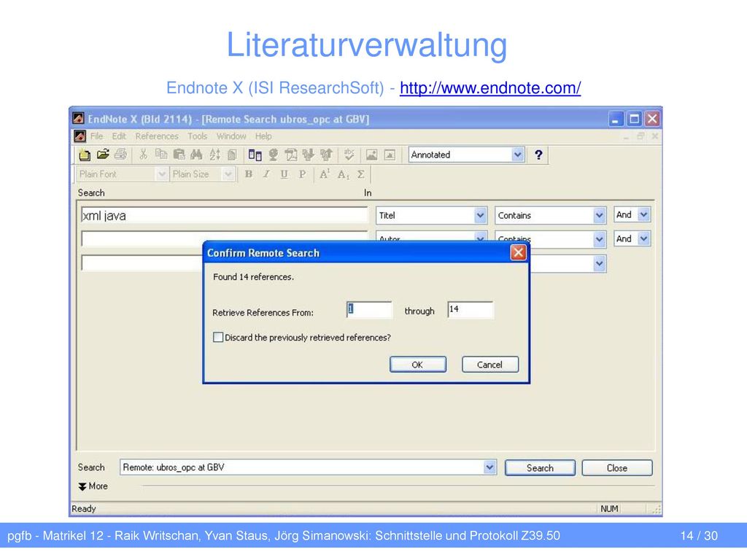Open the Help menu
747x560 pixels.
(263, 136)
